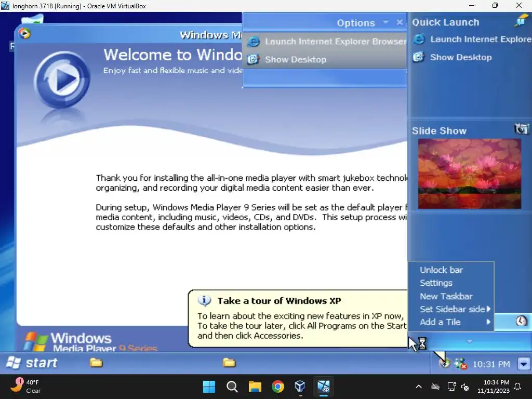Click the Internet Explorer icon in Quick Launch sidebar

click(x=419, y=39)
